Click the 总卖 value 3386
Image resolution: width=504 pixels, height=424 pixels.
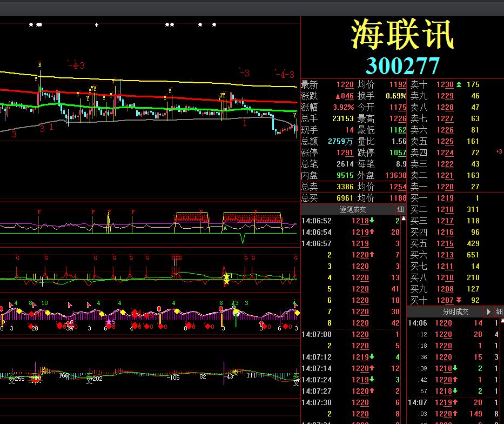(345, 187)
